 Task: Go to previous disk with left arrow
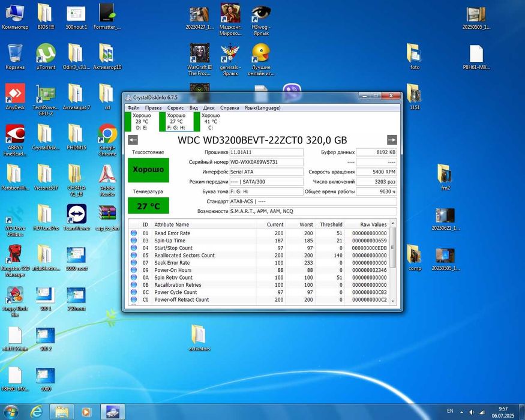coord(133,140)
